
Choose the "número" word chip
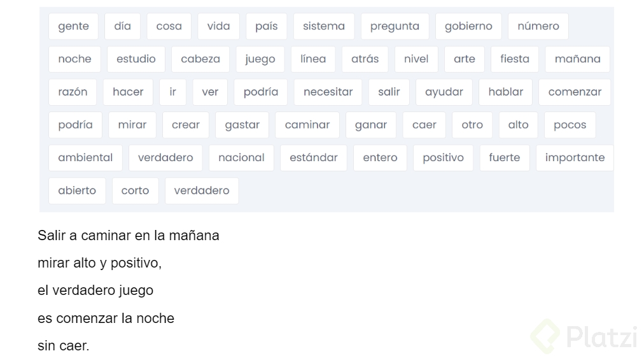pyautogui.click(x=538, y=26)
